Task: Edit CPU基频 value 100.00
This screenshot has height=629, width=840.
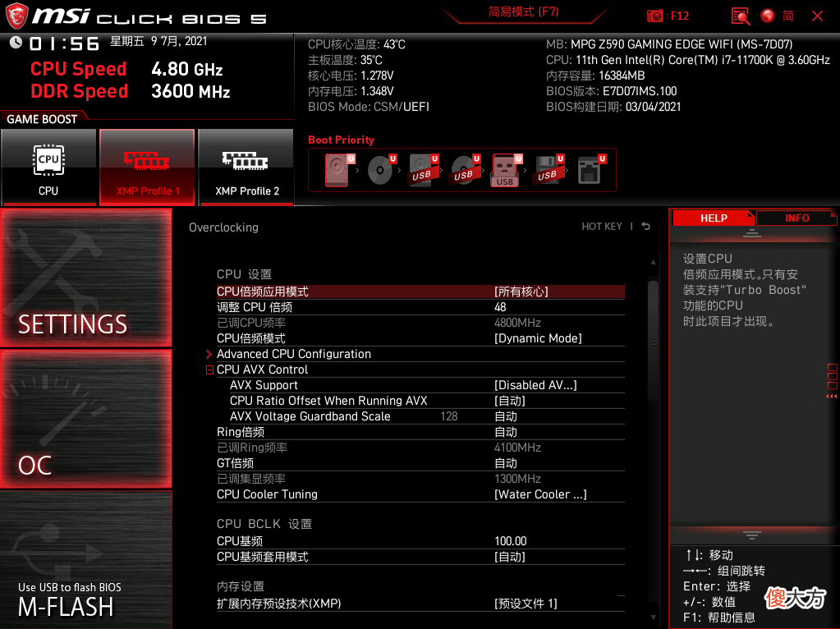Action: coord(511,541)
